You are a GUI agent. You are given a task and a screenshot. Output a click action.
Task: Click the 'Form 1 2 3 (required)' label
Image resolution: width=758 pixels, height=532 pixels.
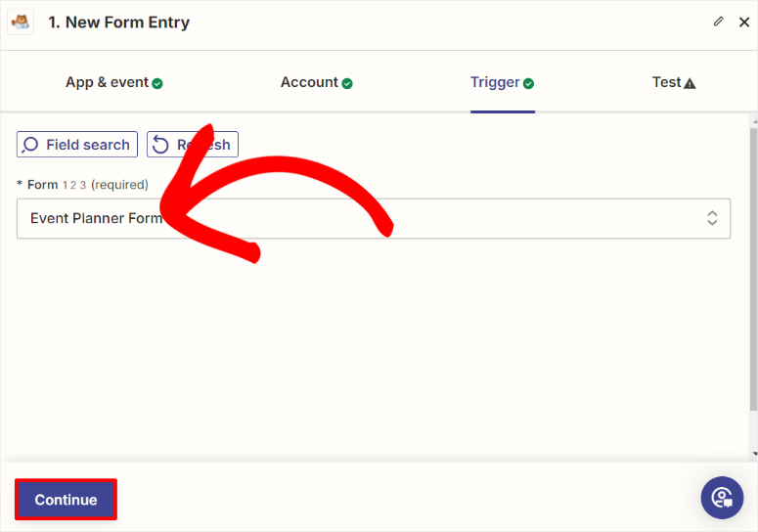pos(83,185)
